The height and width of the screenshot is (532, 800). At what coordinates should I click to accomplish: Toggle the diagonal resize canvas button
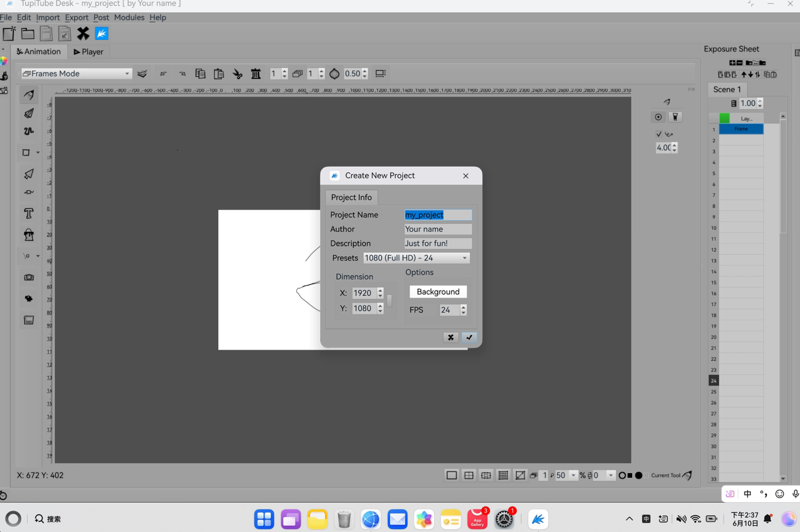(520, 475)
